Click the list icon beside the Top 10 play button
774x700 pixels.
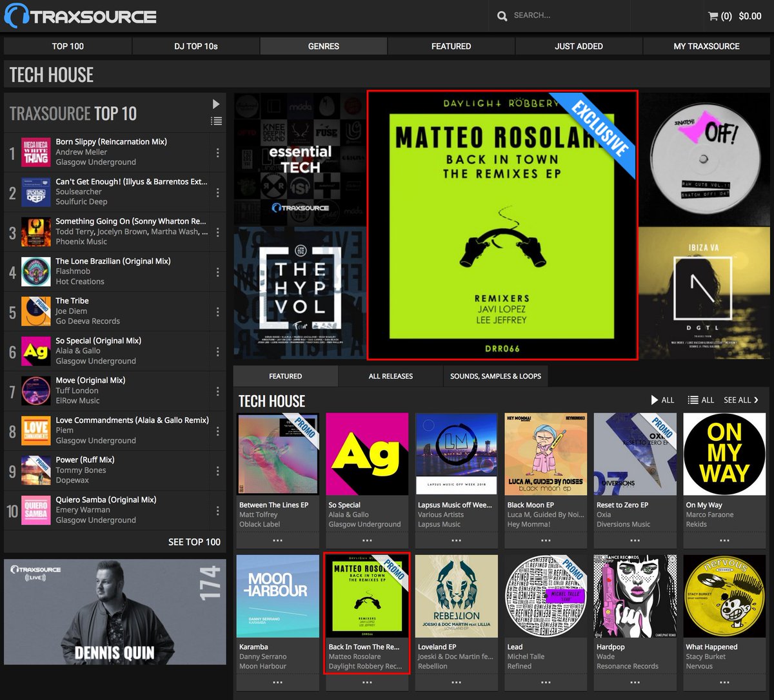coord(215,120)
